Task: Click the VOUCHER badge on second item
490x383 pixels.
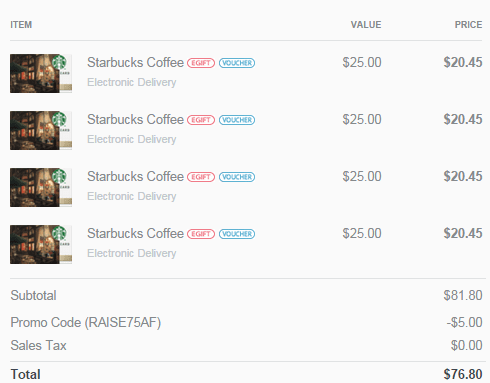Action: 237,120
